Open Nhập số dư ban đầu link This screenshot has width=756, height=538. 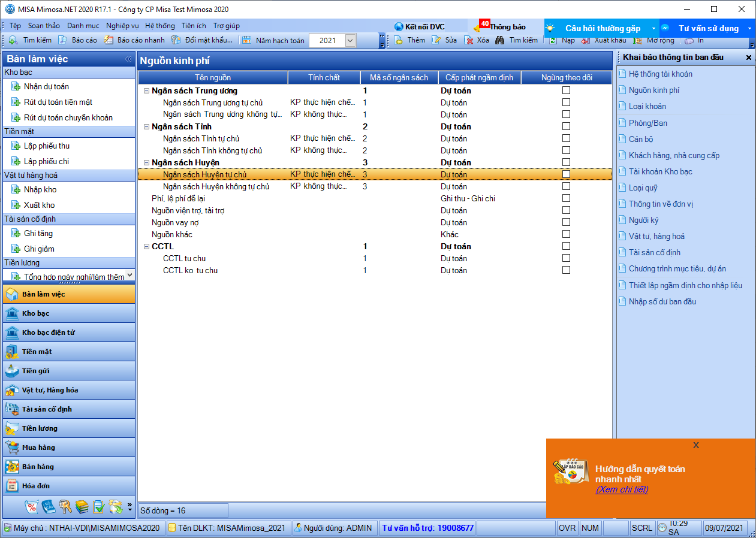[x=662, y=301]
